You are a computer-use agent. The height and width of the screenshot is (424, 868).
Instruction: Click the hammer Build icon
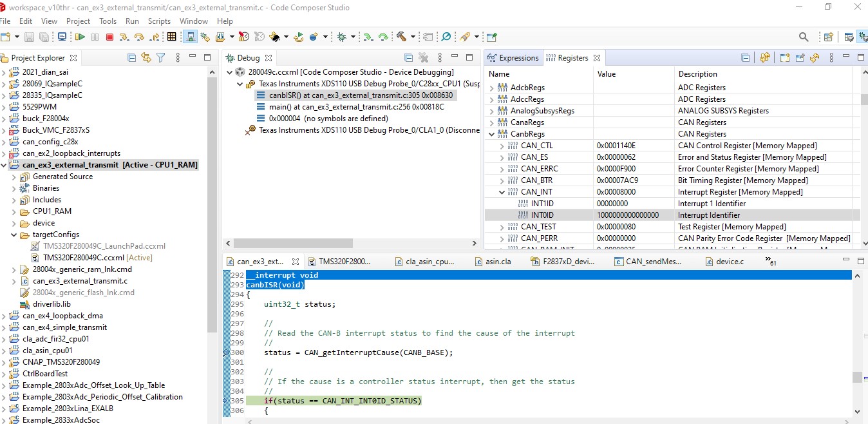pyautogui.click(x=401, y=37)
